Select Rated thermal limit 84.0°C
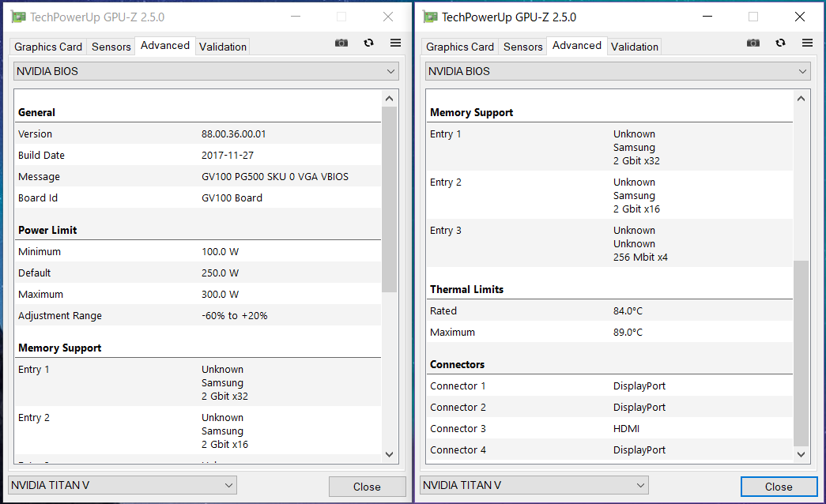The image size is (826, 504). [x=628, y=311]
